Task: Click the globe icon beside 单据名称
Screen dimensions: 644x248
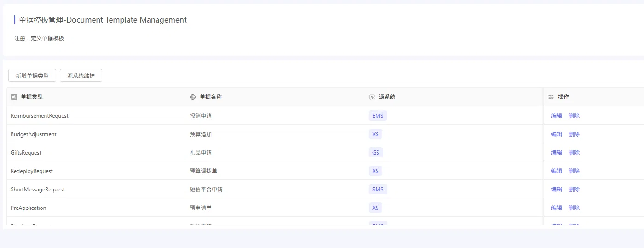Action: 193,97
